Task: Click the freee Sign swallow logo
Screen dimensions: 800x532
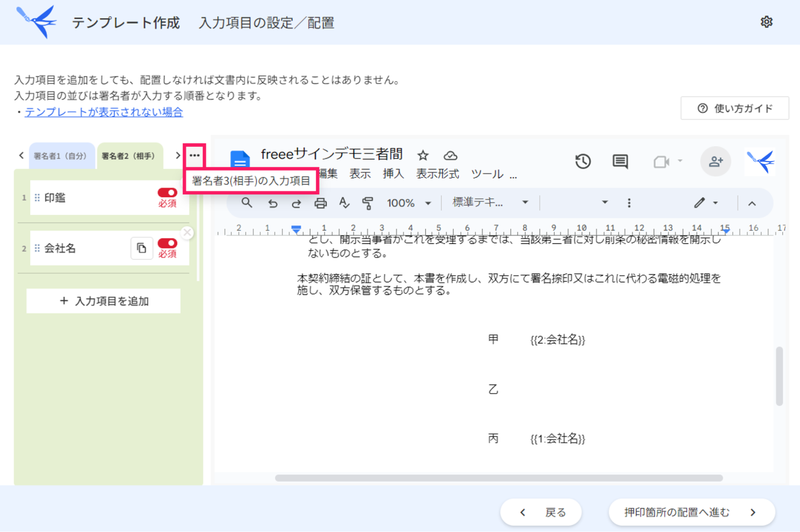Action: coord(37,22)
